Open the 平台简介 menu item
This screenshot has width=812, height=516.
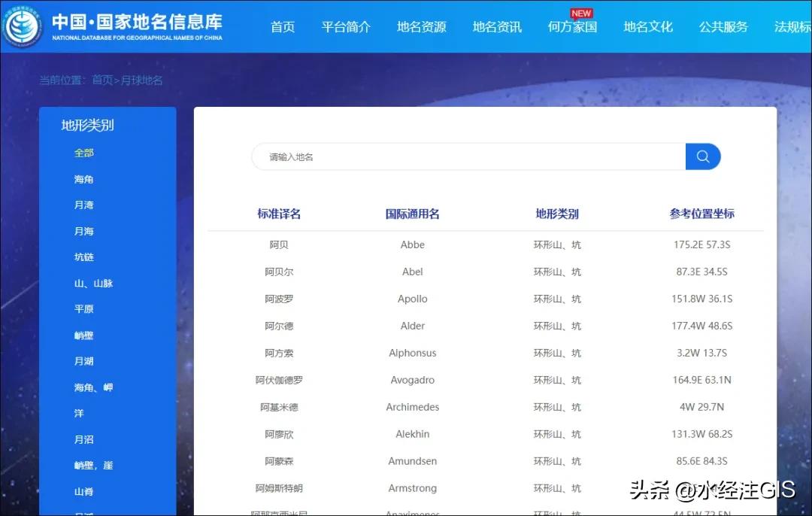click(346, 27)
